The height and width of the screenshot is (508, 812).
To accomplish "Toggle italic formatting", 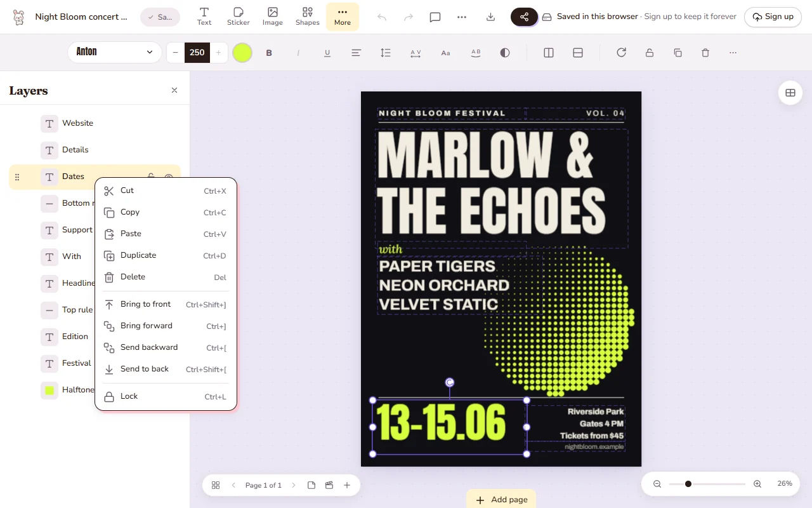I will click(x=298, y=53).
